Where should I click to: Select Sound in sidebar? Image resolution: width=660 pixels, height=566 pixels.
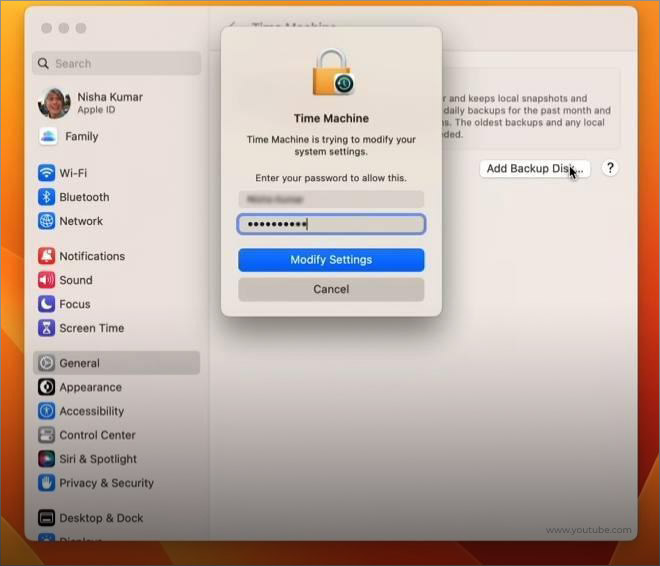point(76,280)
